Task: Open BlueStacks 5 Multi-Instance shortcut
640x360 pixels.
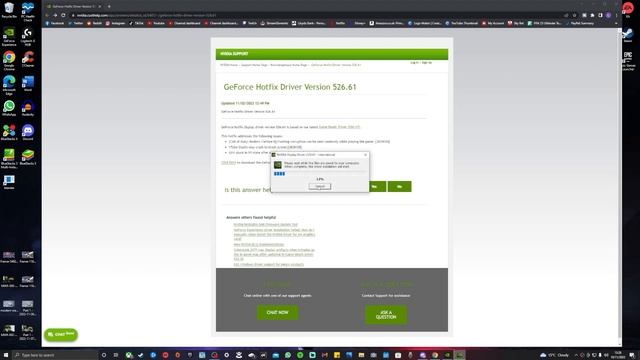Action: click(9, 158)
